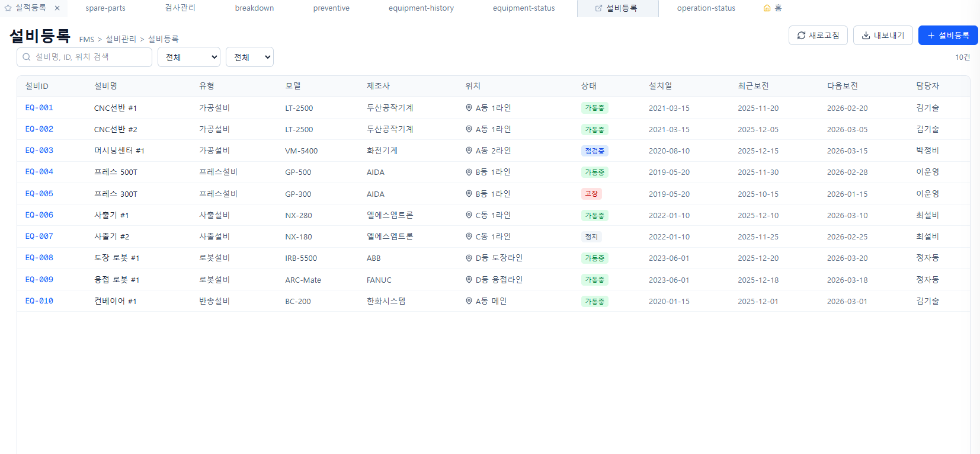Click the star icon on 실적등록 tab

tap(8, 8)
